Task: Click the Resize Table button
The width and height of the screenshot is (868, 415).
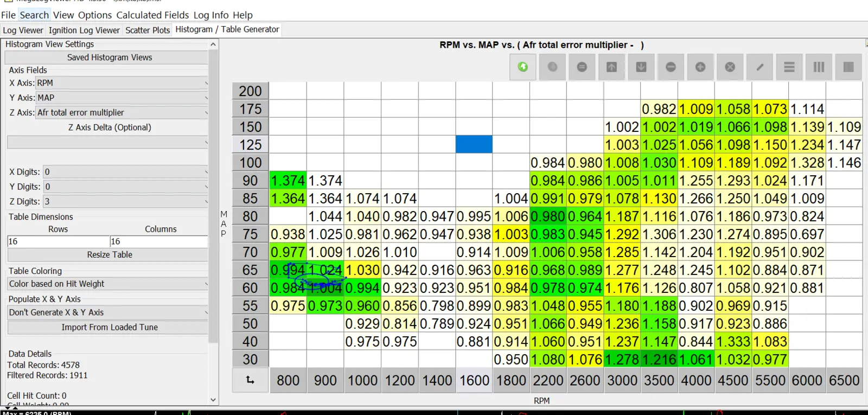Action: pos(107,254)
